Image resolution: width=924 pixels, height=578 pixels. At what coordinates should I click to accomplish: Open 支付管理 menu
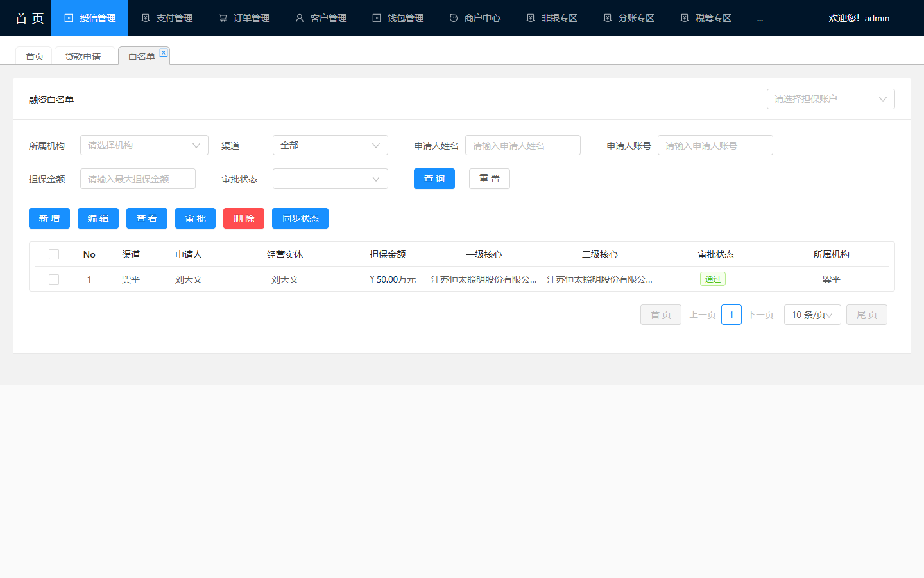[x=167, y=18]
